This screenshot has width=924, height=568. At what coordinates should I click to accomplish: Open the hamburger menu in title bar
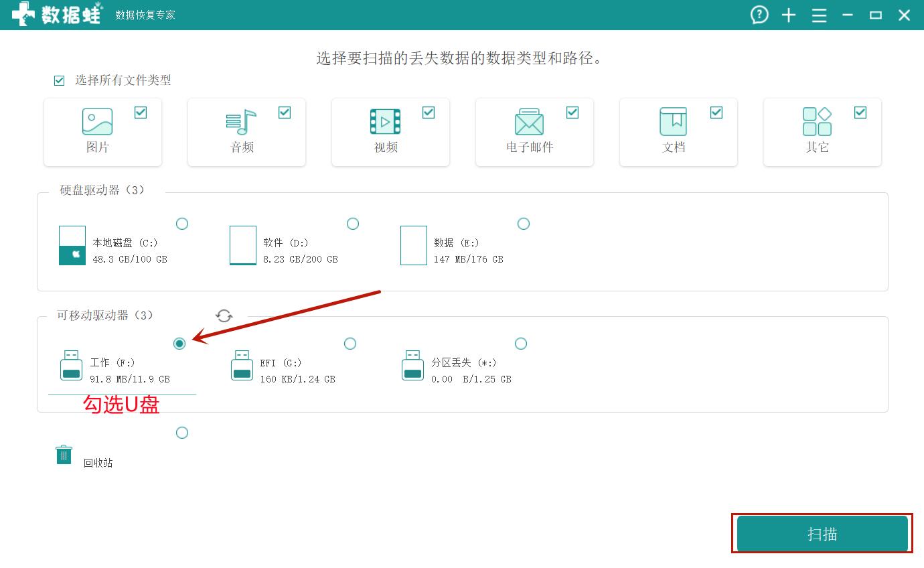(819, 15)
